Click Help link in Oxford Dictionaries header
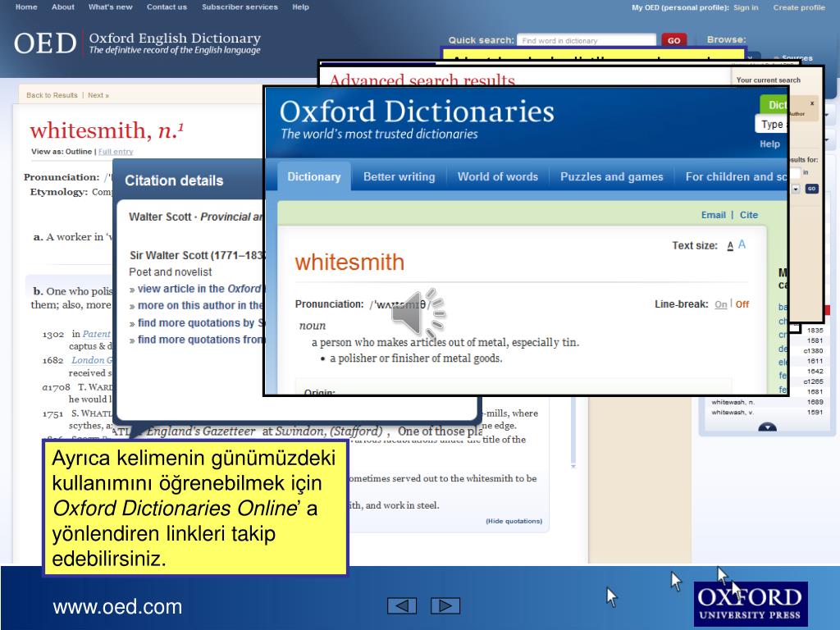The height and width of the screenshot is (630, 840). coord(769,144)
